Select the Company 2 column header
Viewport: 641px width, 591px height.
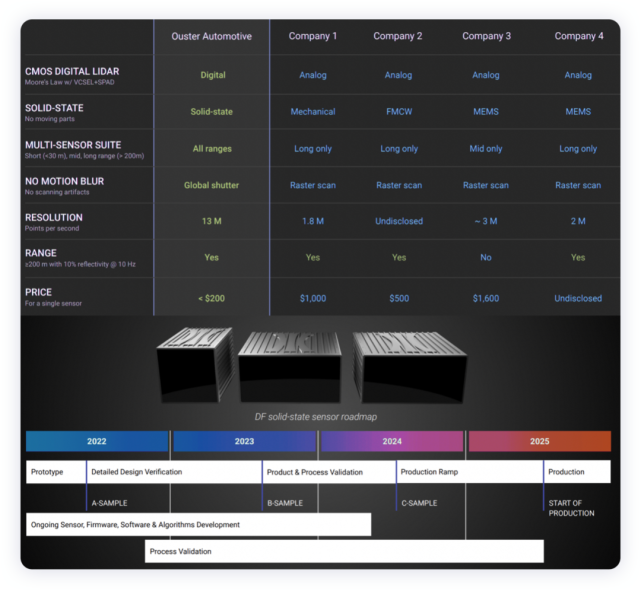398,36
